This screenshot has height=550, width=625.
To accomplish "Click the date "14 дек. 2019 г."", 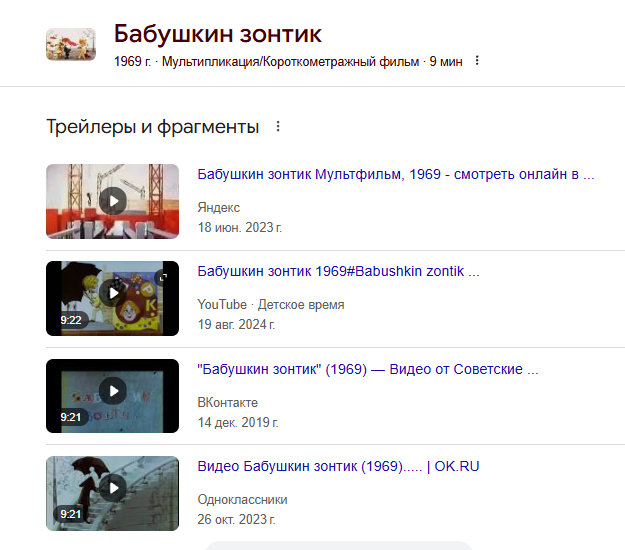I will 238,422.
